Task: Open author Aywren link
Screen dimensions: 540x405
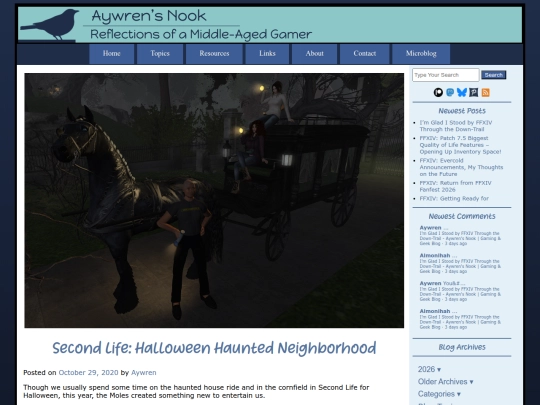Action: (144, 373)
